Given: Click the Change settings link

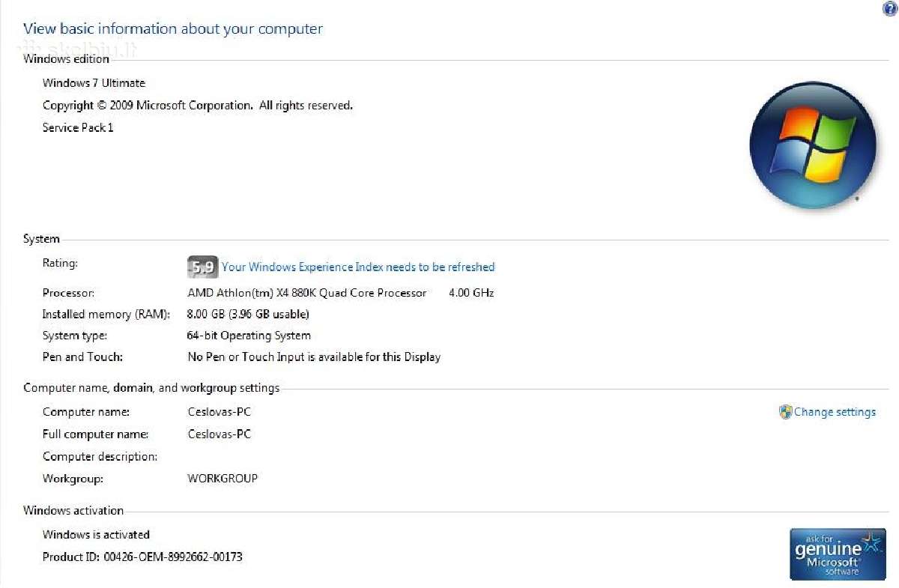Looking at the screenshot, I should pos(835,412).
